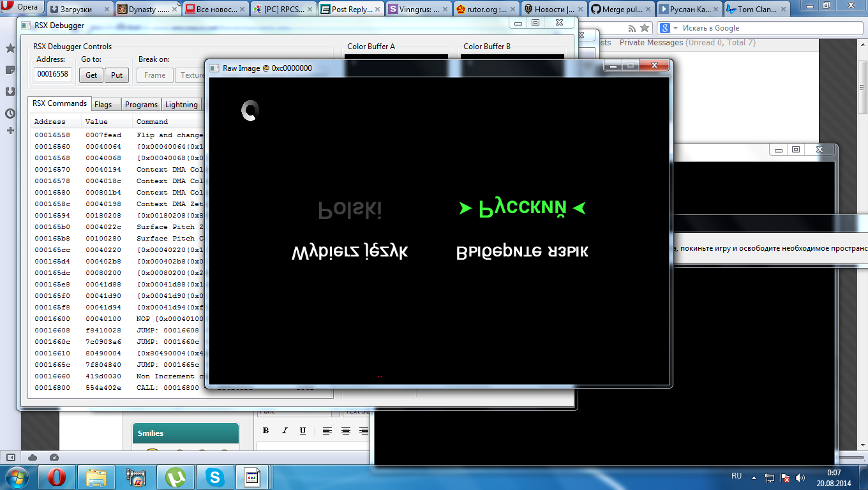Click the Address field in RSX Debugger
868x490 pixels.
point(53,74)
